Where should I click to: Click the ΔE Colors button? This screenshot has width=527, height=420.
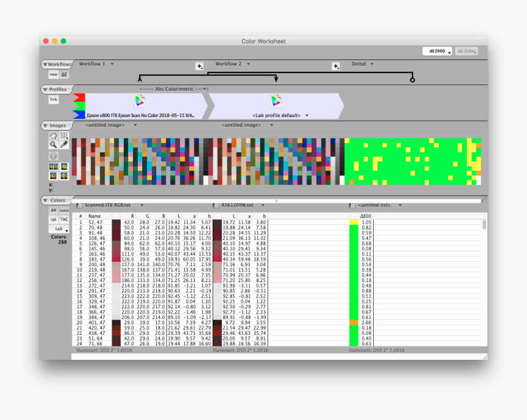(x=466, y=51)
